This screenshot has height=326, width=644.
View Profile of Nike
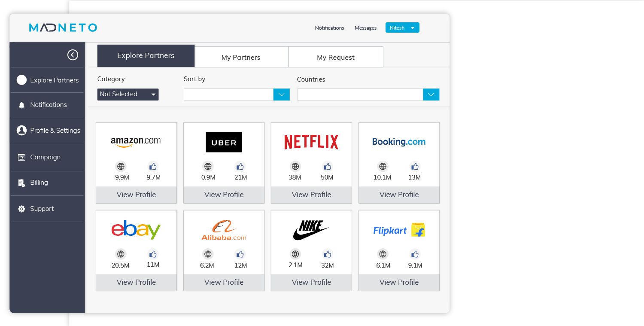point(311,282)
